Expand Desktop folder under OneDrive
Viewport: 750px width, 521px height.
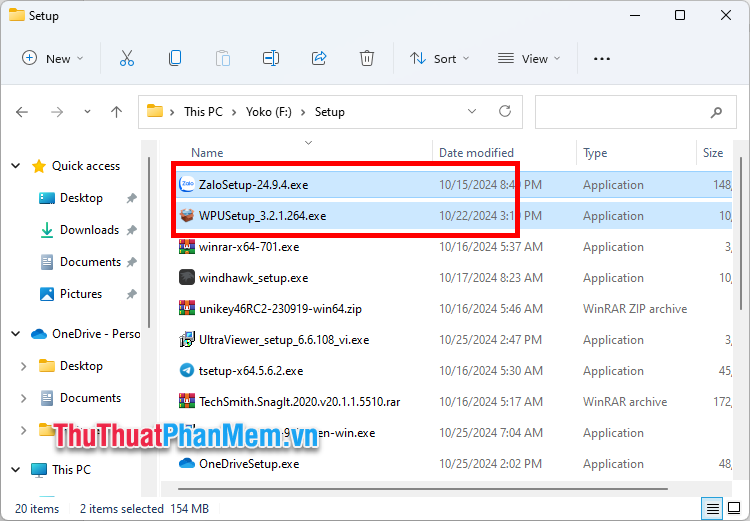coord(23,366)
